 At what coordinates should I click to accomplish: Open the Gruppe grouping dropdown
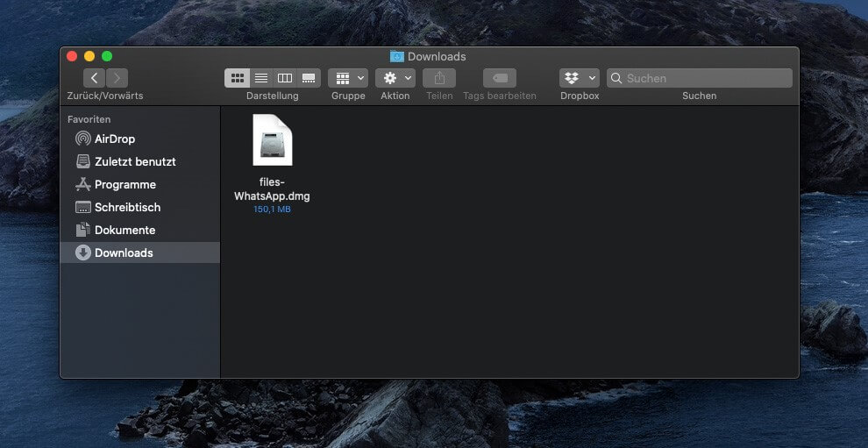(x=348, y=78)
